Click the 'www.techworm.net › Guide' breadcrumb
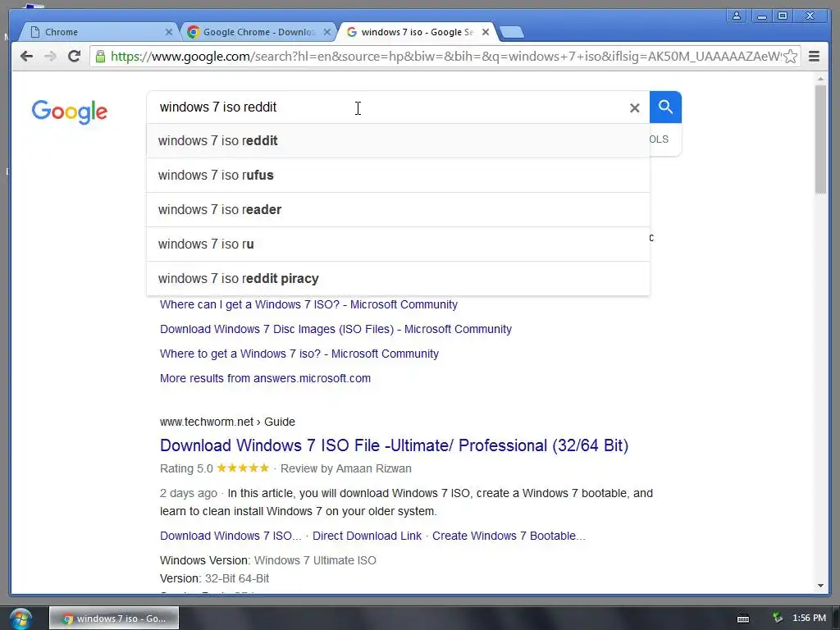The height and width of the screenshot is (630, 840). (x=227, y=422)
